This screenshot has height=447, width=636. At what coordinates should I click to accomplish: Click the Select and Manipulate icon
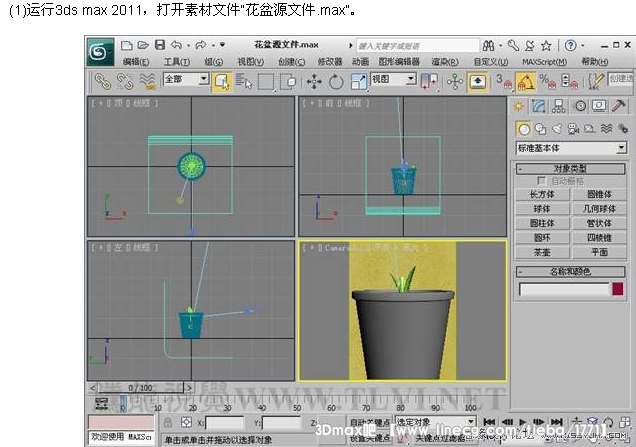(x=455, y=82)
